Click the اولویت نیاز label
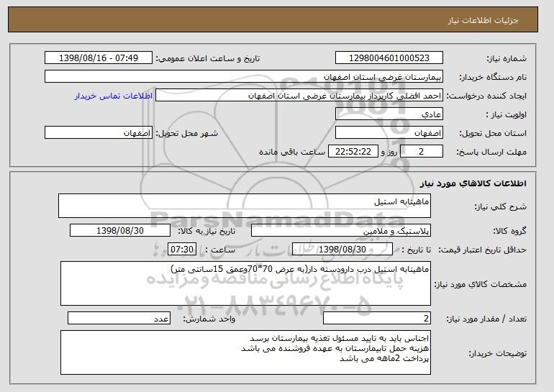 pos(507,114)
